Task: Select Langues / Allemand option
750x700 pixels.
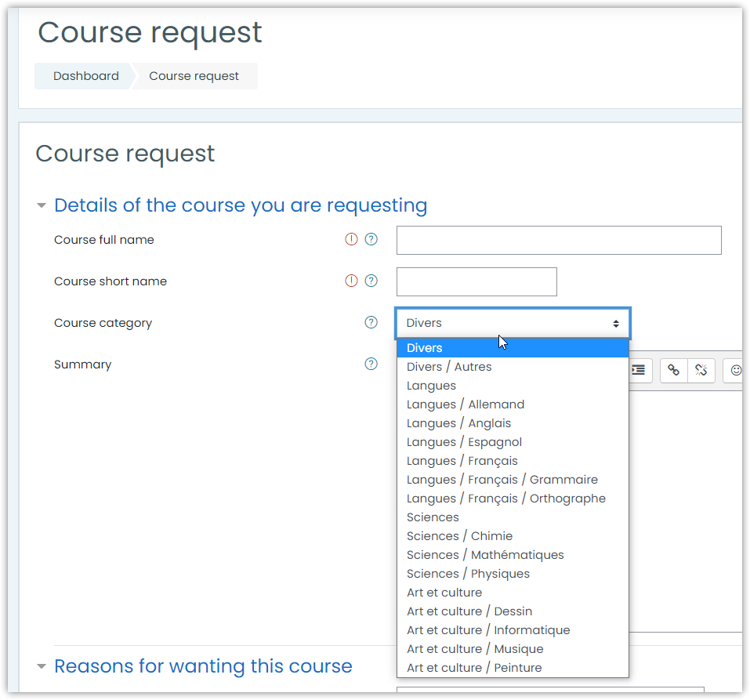Action: pos(513,404)
